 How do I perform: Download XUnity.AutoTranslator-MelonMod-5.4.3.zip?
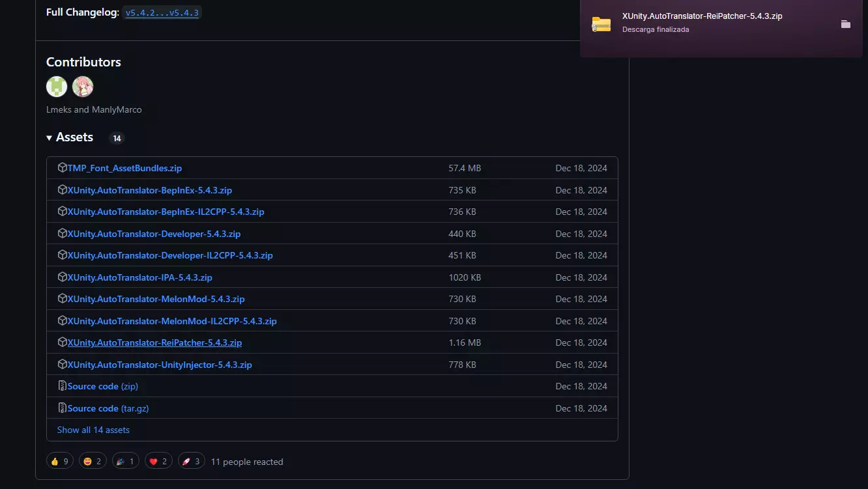(156, 299)
